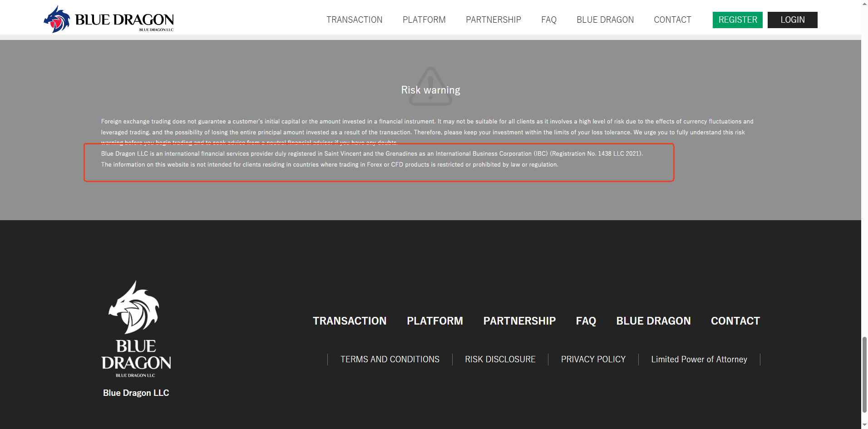Open TRANSACTION in the top navigation

(x=355, y=20)
